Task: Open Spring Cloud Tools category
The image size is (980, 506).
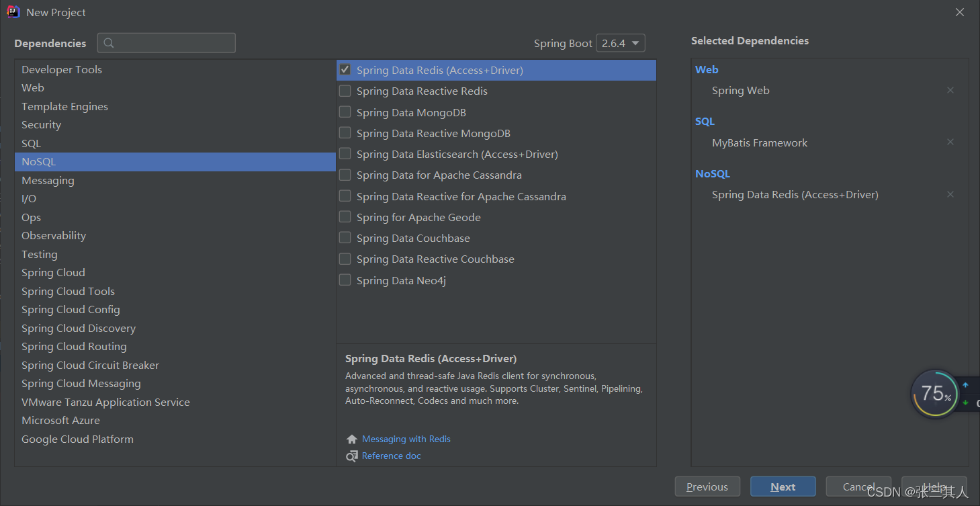Action: point(175,291)
